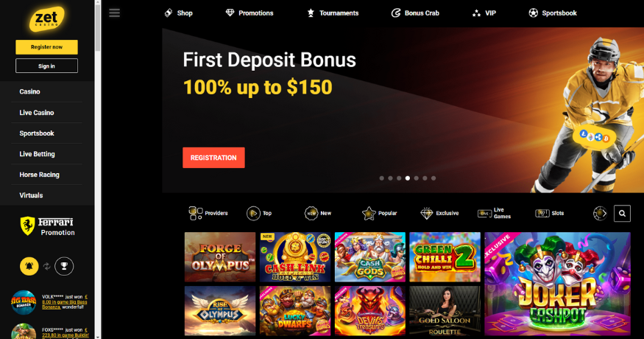Open the Promotions top menu item
Screen dimensions: 644x339
click(x=250, y=13)
